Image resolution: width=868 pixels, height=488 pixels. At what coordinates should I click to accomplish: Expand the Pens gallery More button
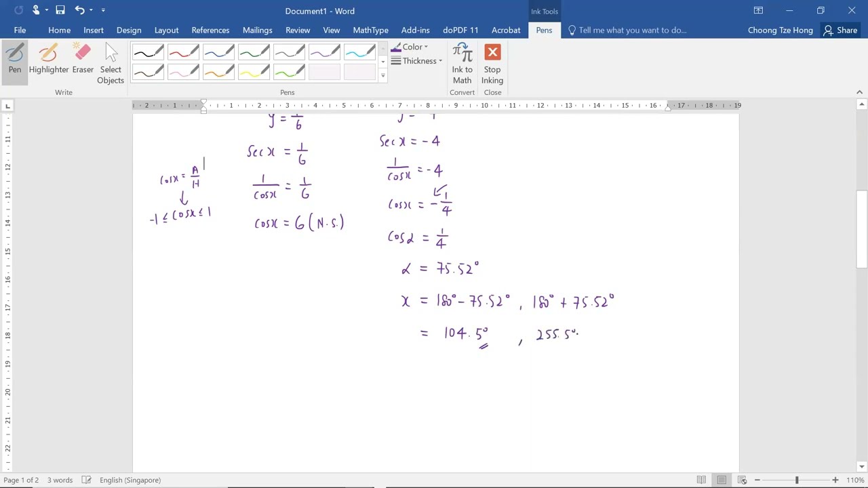[382, 75]
